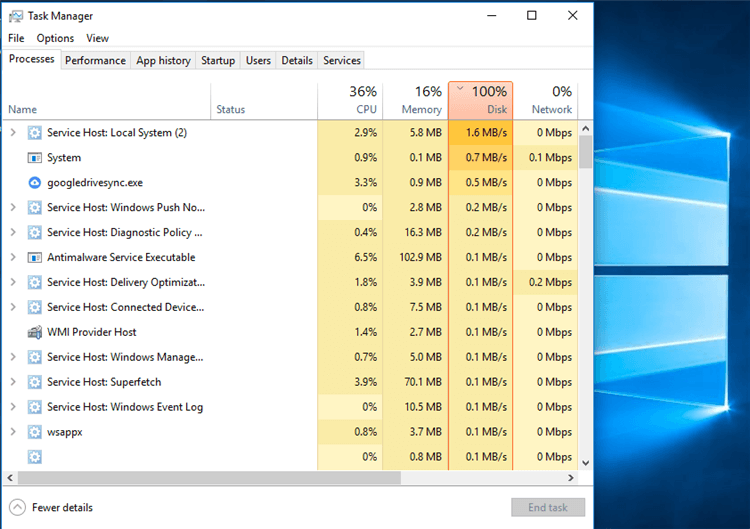Expand Service Host: Diagnostic Policy entry

(13, 232)
